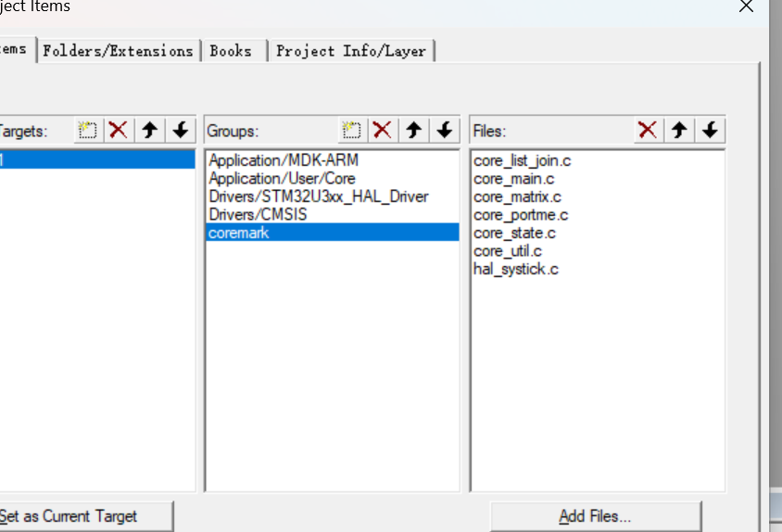Open the Project Info/Layer tab
The image size is (782, 532).
click(x=351, y=51)
